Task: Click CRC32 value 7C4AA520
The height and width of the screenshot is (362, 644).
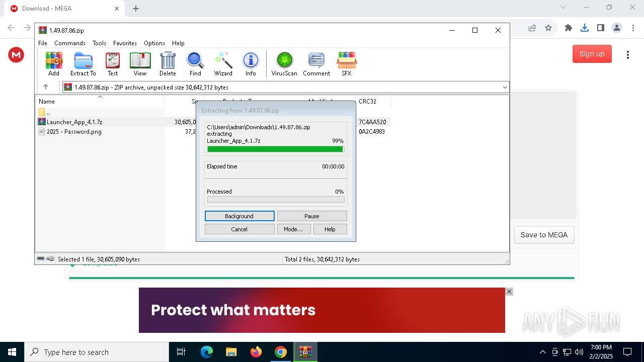Action: [x=372, y=122]
